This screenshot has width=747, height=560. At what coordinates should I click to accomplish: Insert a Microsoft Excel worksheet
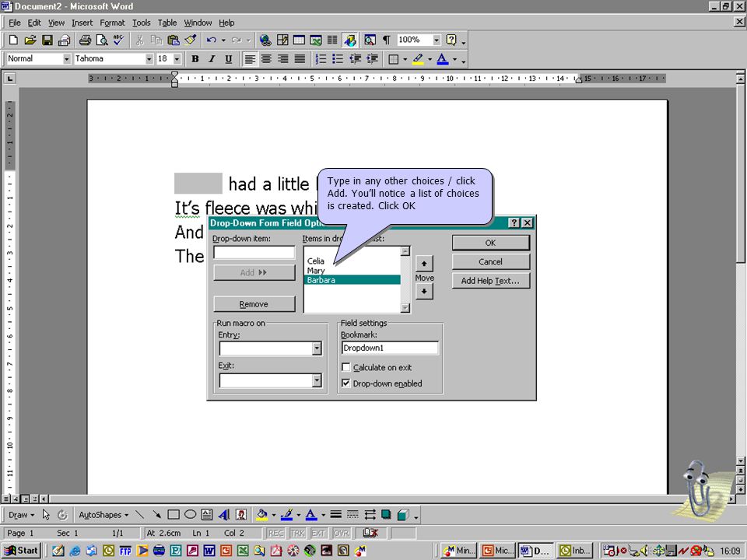click(316, 40)
